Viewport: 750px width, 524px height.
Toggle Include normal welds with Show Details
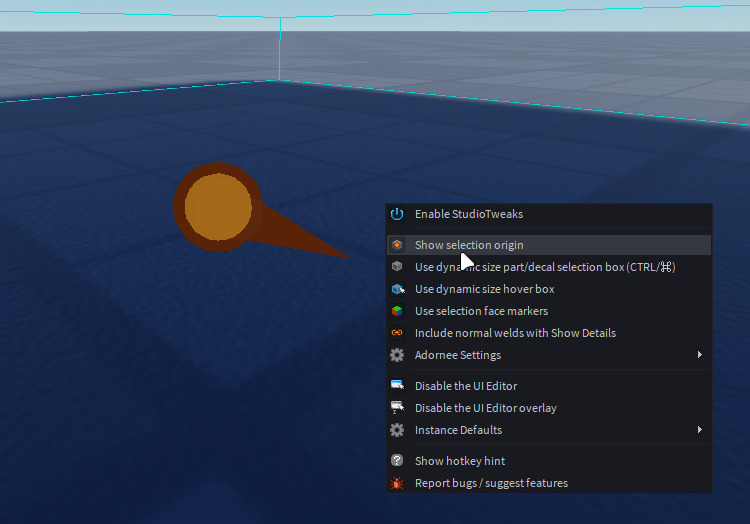click(549, 333)
